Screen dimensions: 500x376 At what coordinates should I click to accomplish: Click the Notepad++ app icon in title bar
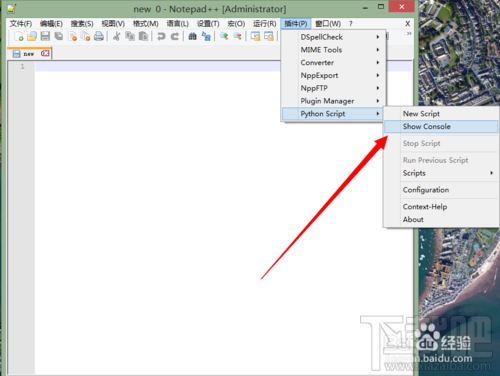pos(12,8)
